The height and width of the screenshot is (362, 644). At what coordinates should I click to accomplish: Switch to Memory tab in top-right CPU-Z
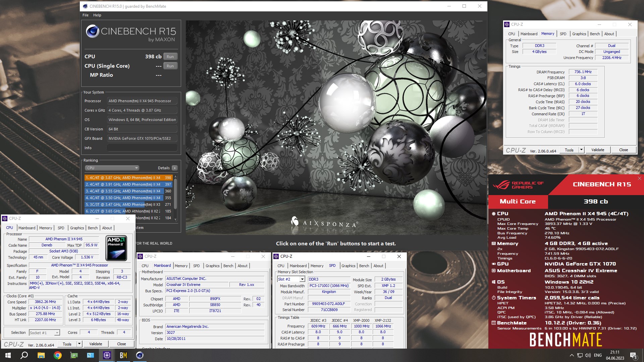pyautogui.click(x=548, y=34)
